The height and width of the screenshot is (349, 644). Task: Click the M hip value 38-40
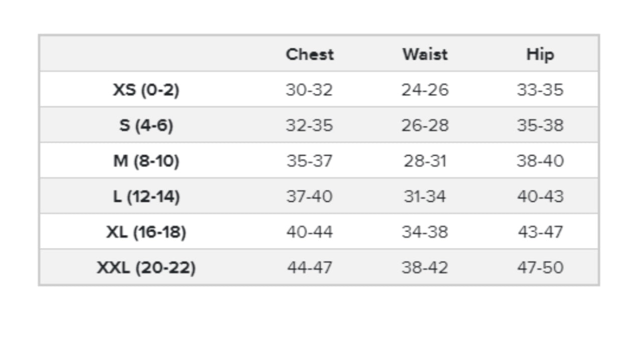pyautogui.click(x=540, y=161)
